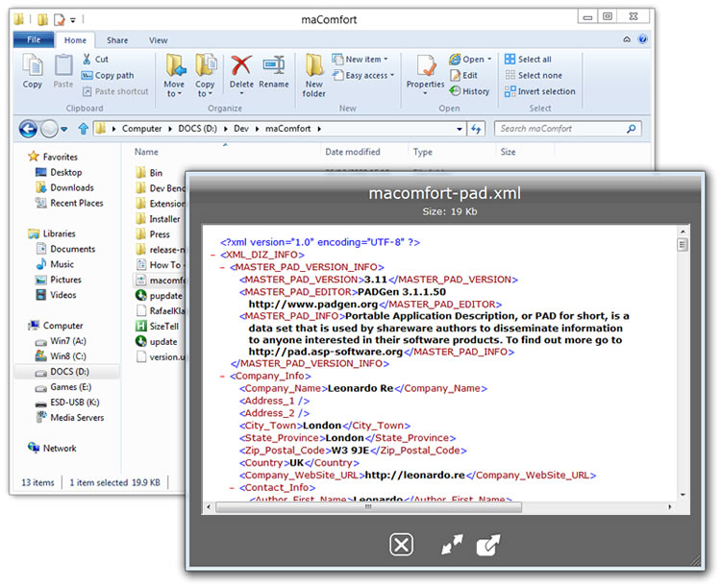
Task: Click Copy path in Clipboard group
Action: click(108, 75)
